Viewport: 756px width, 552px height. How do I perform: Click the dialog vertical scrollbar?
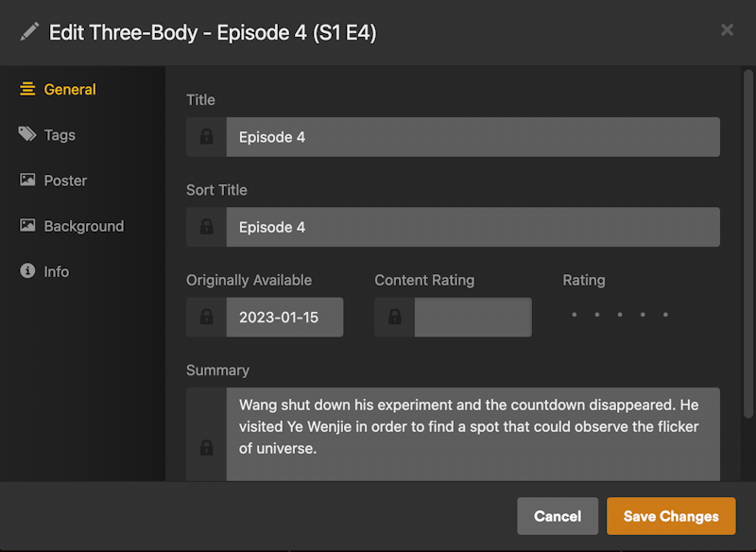coord(748,244)
